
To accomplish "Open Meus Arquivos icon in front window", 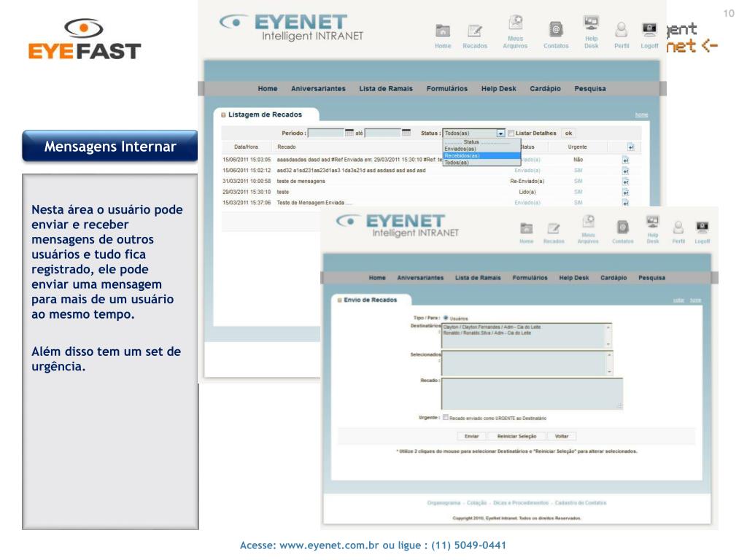I will 588,229.
